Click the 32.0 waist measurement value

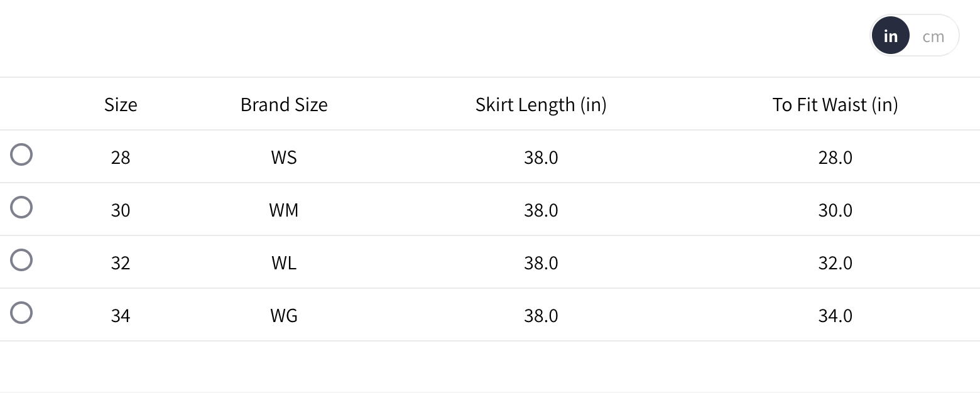[835, 262]
